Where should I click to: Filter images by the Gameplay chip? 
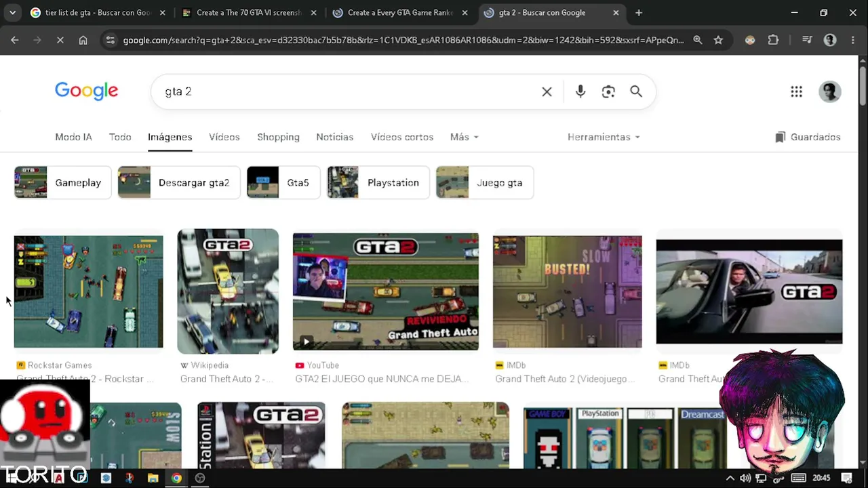(x=62, y=182)
